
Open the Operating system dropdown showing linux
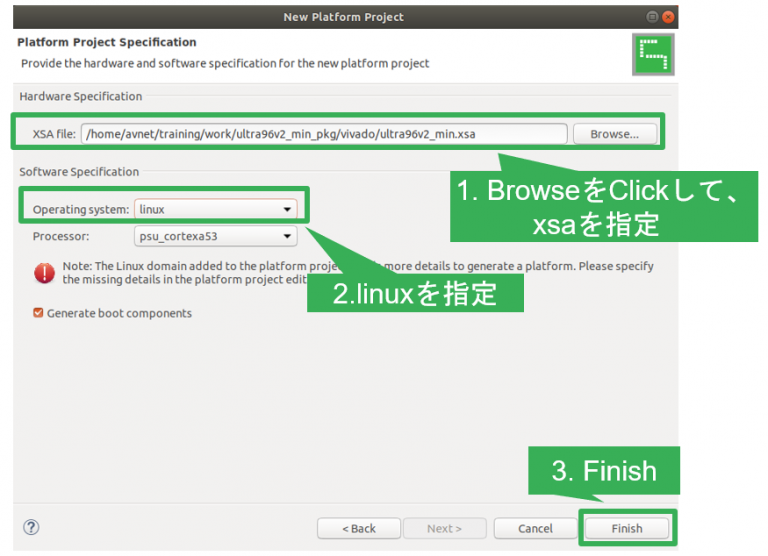tap(216, 209)
